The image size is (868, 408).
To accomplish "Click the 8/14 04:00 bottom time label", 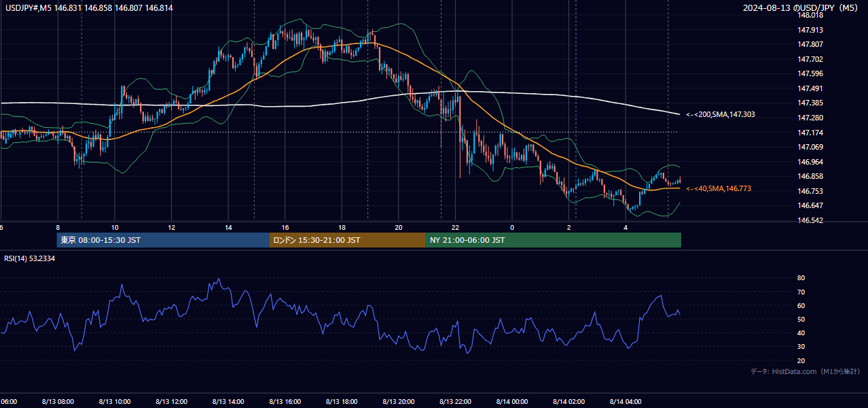I will [x=626, y=401].
